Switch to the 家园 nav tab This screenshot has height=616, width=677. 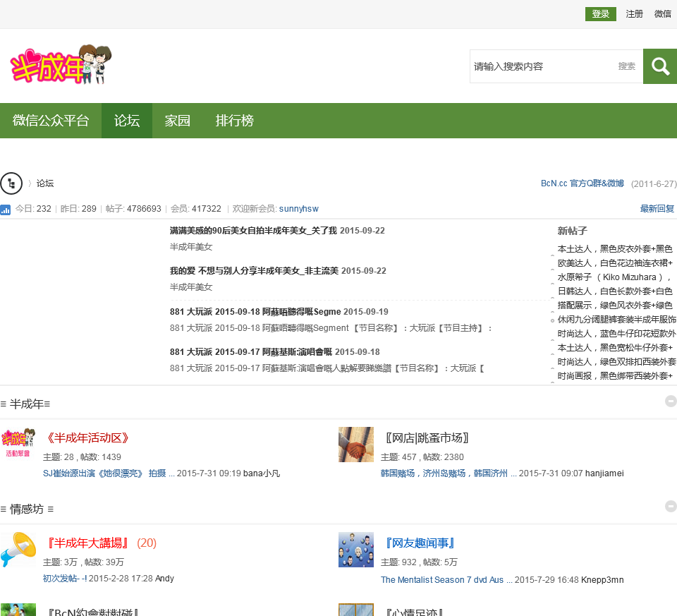pyautogui.click(x=178, y=121)
